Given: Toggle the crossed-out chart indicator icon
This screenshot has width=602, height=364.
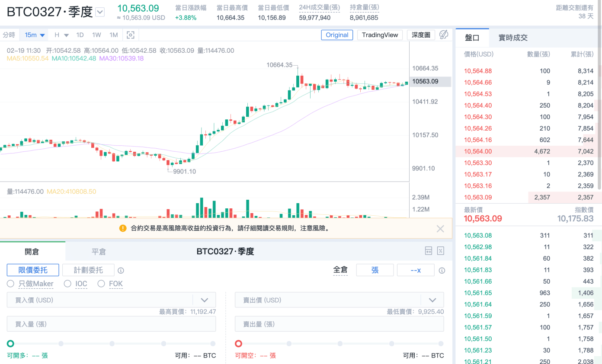Looking at the screenshot, I should (443, 35).
